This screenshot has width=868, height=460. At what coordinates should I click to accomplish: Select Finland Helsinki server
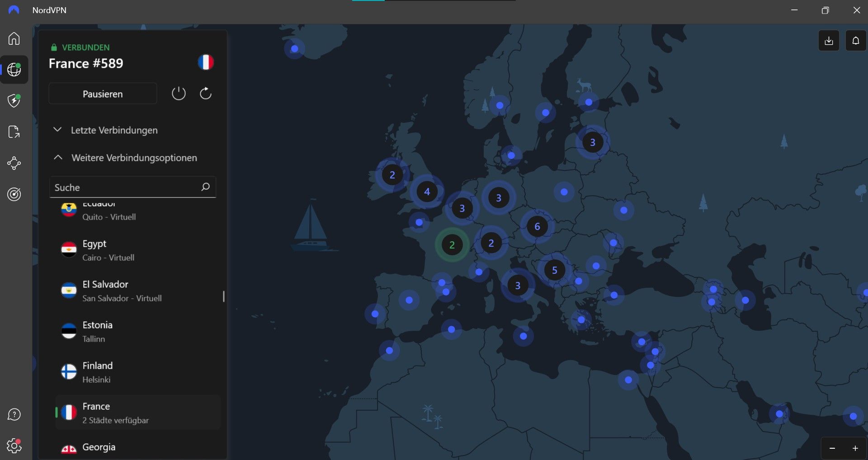point(138,372)
